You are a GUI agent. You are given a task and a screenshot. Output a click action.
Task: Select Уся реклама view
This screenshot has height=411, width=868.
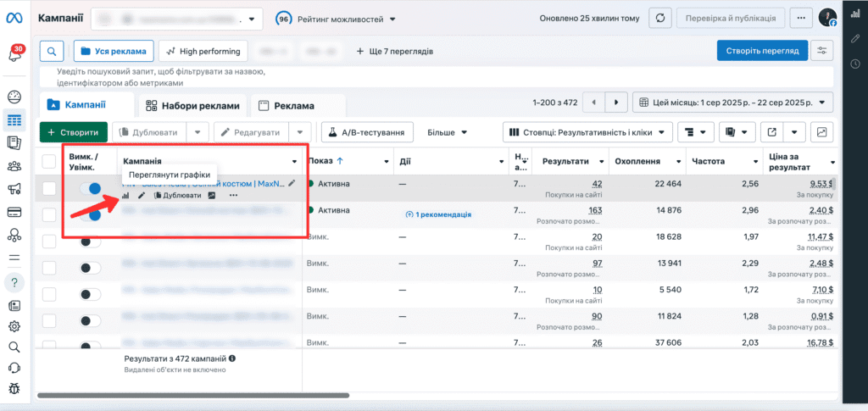coord(114,51)
